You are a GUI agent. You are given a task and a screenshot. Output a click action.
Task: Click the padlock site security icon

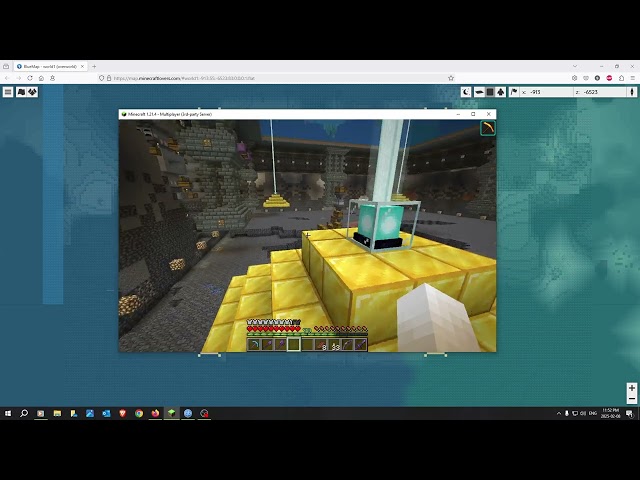(109, 78)
